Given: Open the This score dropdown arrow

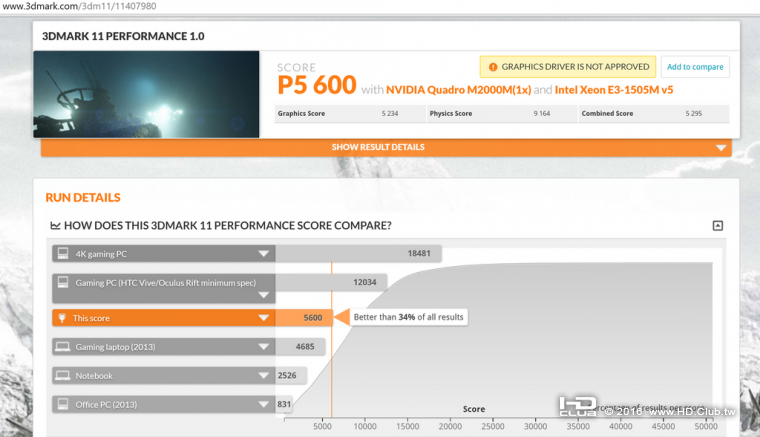Looking at the screenshot, I should (x=263, y=318).
